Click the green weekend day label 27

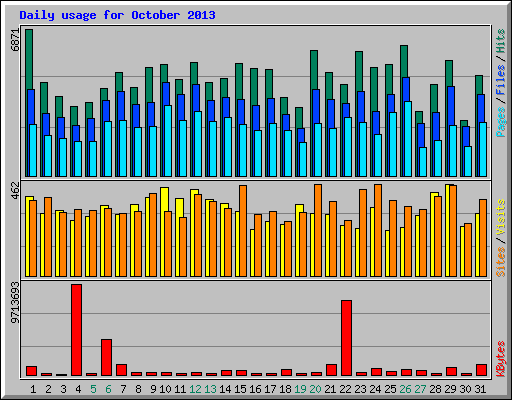click(x=420, y=389)
